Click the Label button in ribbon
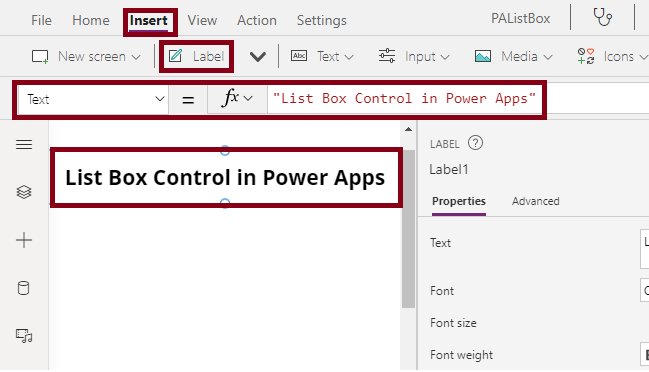This screenshot has width=649, height=372. tap(196, 56)
